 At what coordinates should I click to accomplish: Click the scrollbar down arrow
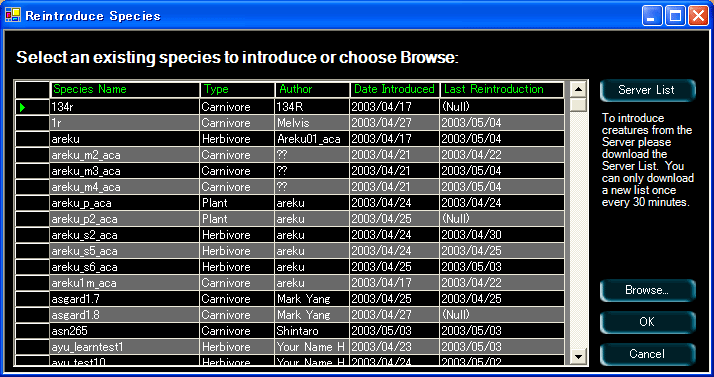tap(578, 357)
